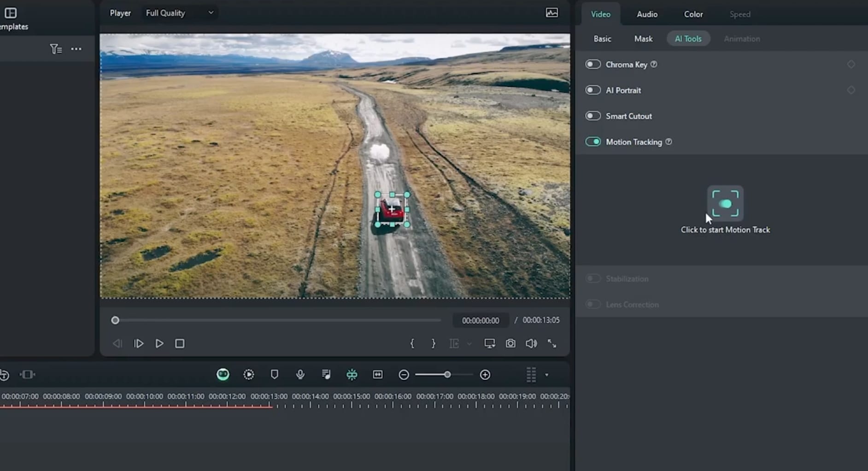Click the "Click to start Motion Track" label
This screenshot has height=471, width=868.
click(x=725, y=230)
